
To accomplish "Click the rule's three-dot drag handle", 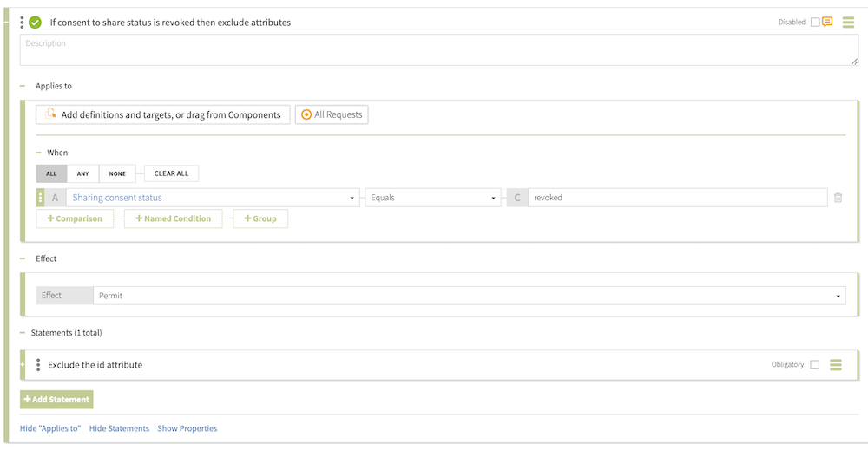I will point(22,23).
